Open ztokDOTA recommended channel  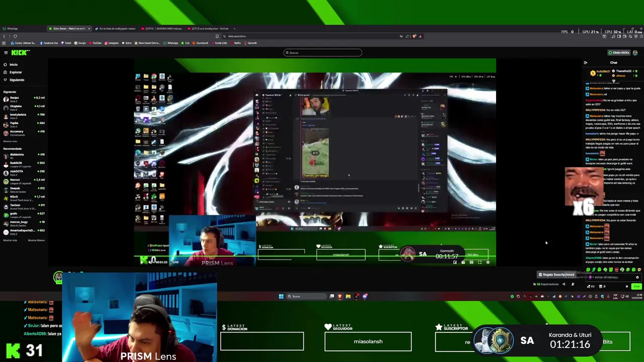[24, 173]
